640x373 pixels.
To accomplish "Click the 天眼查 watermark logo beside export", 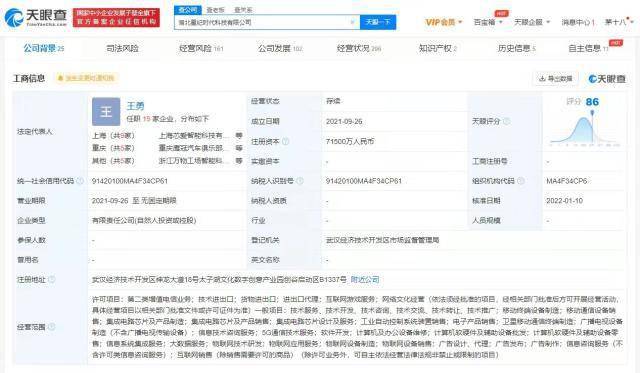I will [x=607, y=79].
